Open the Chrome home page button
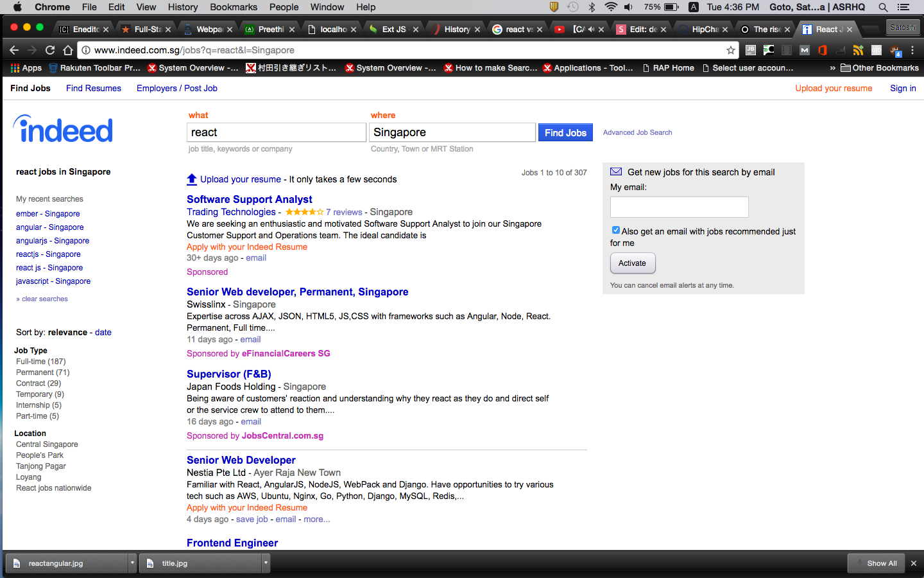 (68, 50)
